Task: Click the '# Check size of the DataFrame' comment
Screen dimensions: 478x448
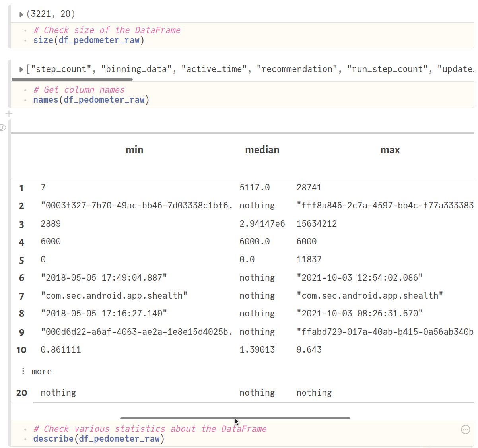Action: [x=107, y=30]
